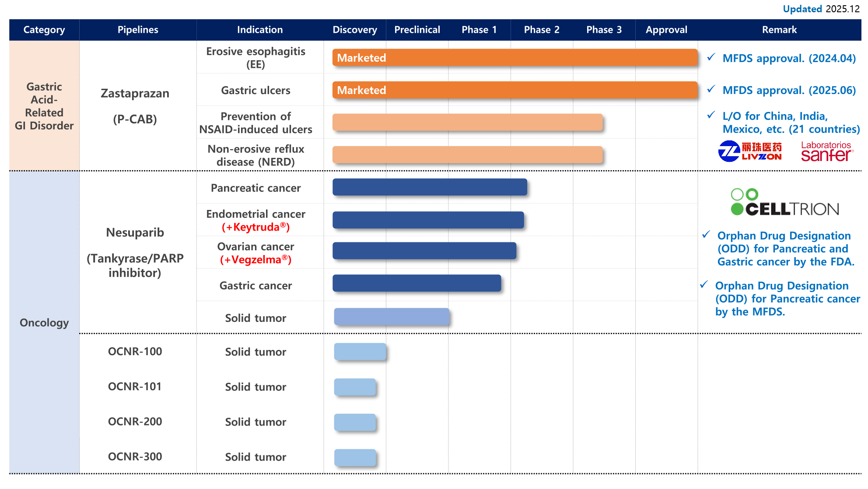Click the Updated 2025.12 text
This screenshot has width=868, height=489.
tap(821, 9)
